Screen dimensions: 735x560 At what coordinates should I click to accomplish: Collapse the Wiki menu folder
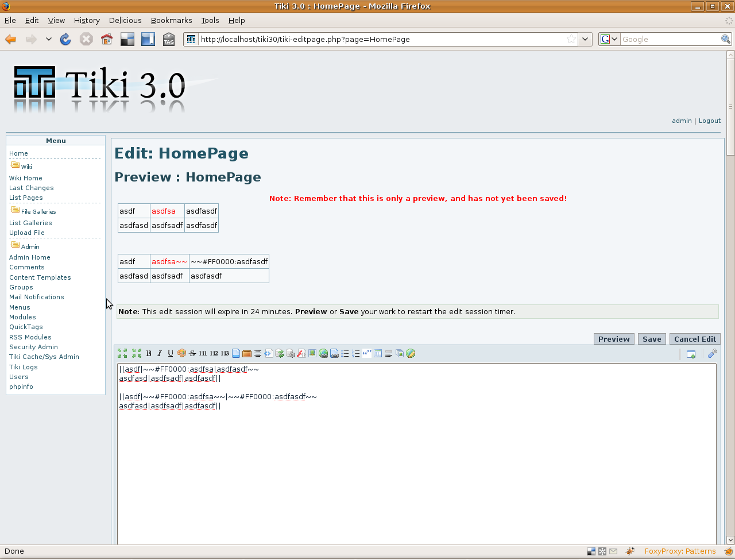pyautogui.click(x=15, y=165)
